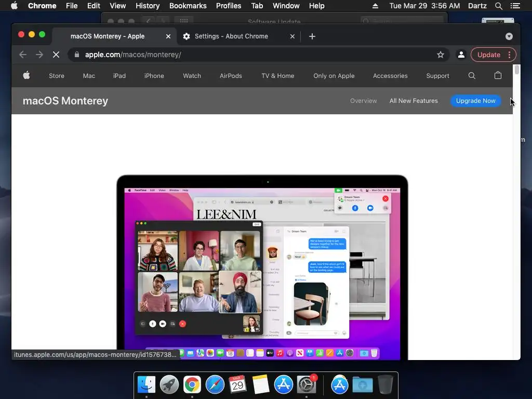Click the Apple logo in website navigation
Screen dimensions: 532x399
26,75
